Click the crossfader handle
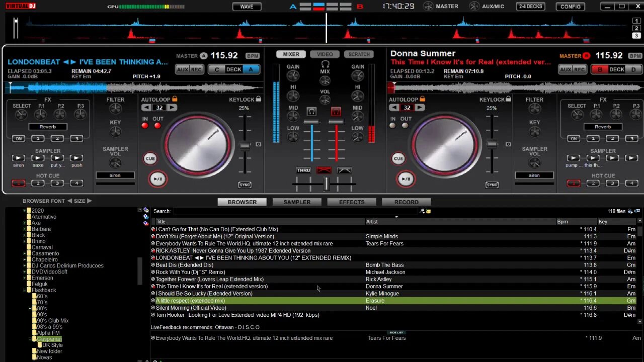 click(x=326, y=185)
